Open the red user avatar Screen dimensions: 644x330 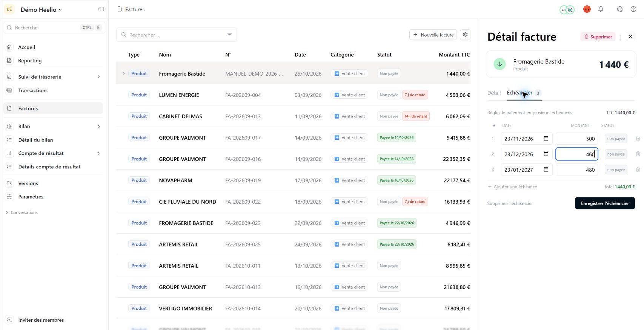point(587,9)
